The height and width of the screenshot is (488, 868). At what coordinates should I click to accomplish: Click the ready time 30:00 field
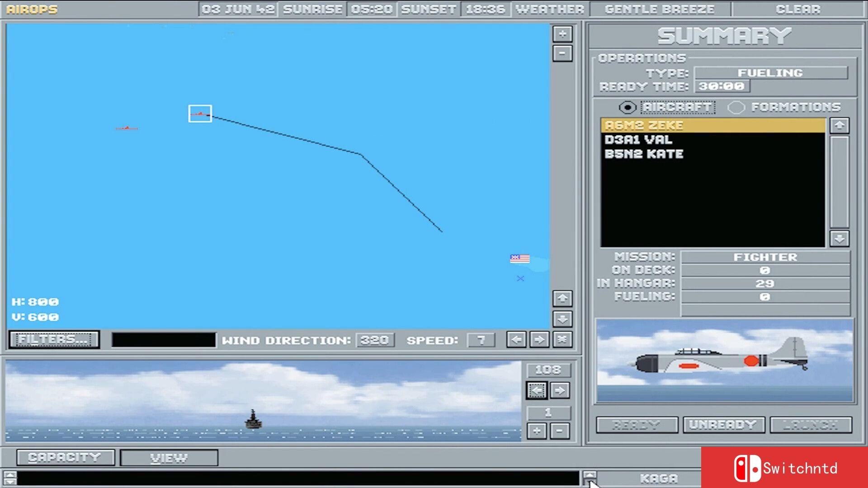(722, 86)
